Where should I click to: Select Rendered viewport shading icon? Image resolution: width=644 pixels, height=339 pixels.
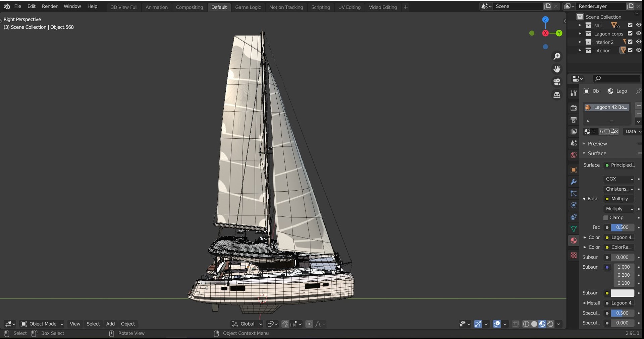click(550, 324)
